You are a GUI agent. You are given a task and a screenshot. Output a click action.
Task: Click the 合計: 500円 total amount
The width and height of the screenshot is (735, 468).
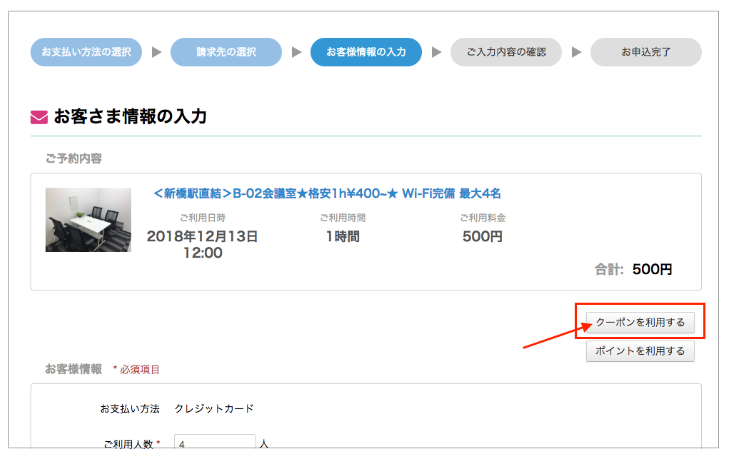pos(633,269)
